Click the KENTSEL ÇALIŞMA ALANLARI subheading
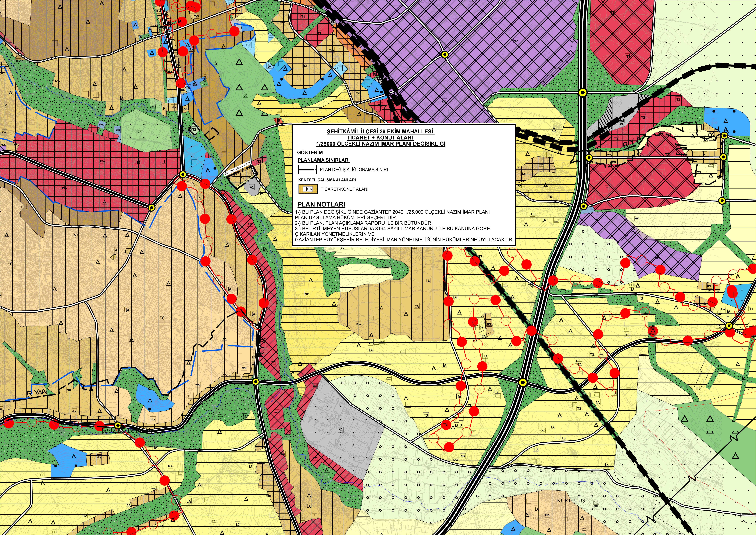This screenshot has height=535, width=756. coord(327,180)
